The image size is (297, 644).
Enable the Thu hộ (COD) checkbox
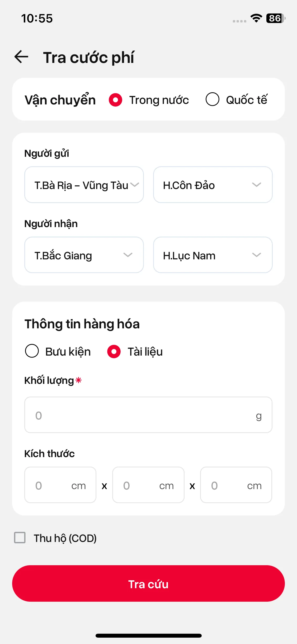pyautogui.click(x=20, y=538)
